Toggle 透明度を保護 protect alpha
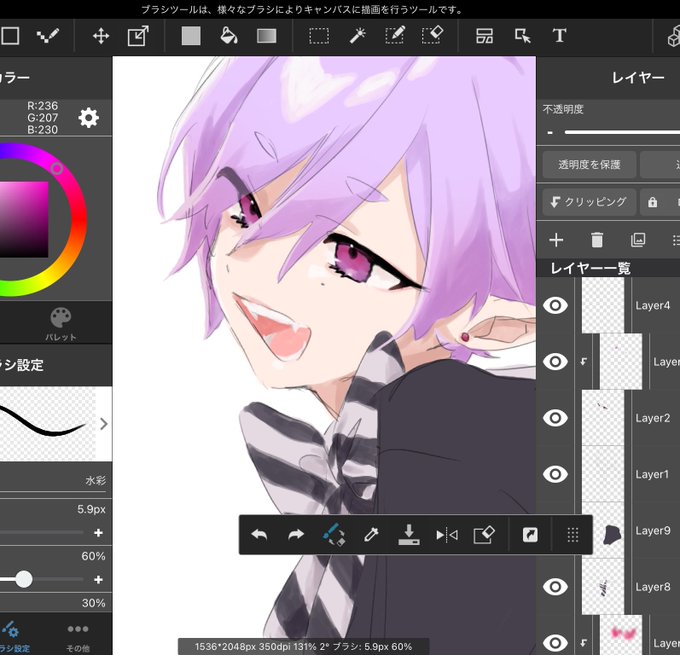 [x=589, y=164]
